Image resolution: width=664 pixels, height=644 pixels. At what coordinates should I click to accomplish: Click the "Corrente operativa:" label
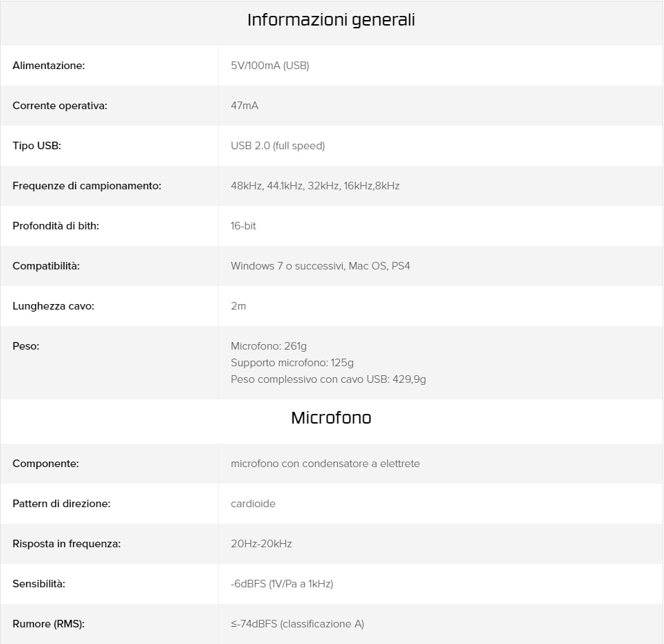tap(59, 106)
